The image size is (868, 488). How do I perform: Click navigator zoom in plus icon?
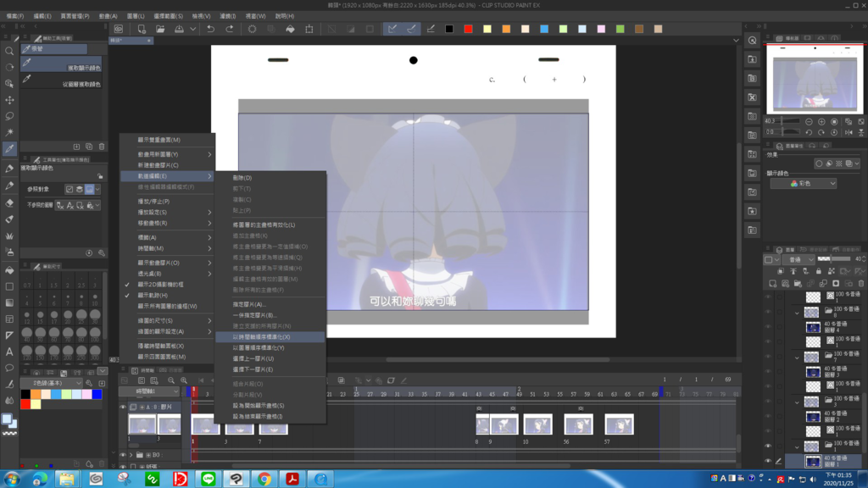coord(821,121)
